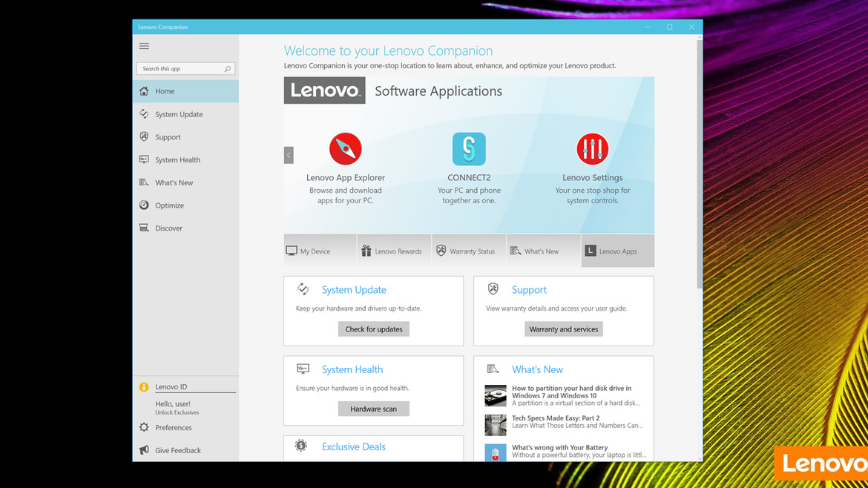Click the orange Lenovo ID alert icon

pos(144,387)
